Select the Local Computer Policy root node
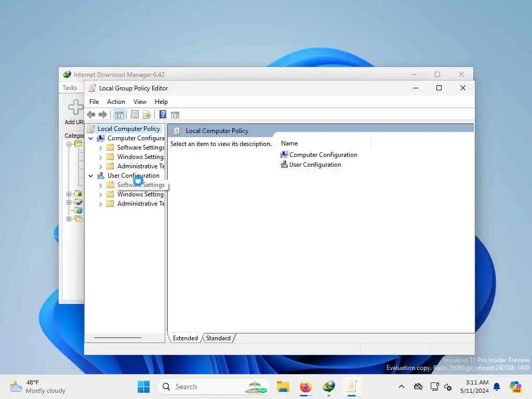Image resolution: width=532 pixels, height=399 pixels. click(129, 129)
